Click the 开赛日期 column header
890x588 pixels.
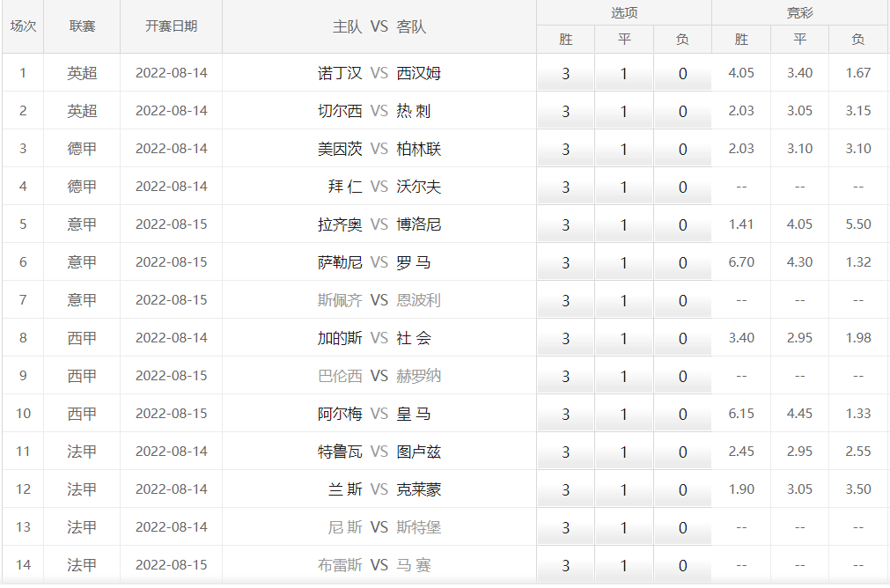(171, 26)
